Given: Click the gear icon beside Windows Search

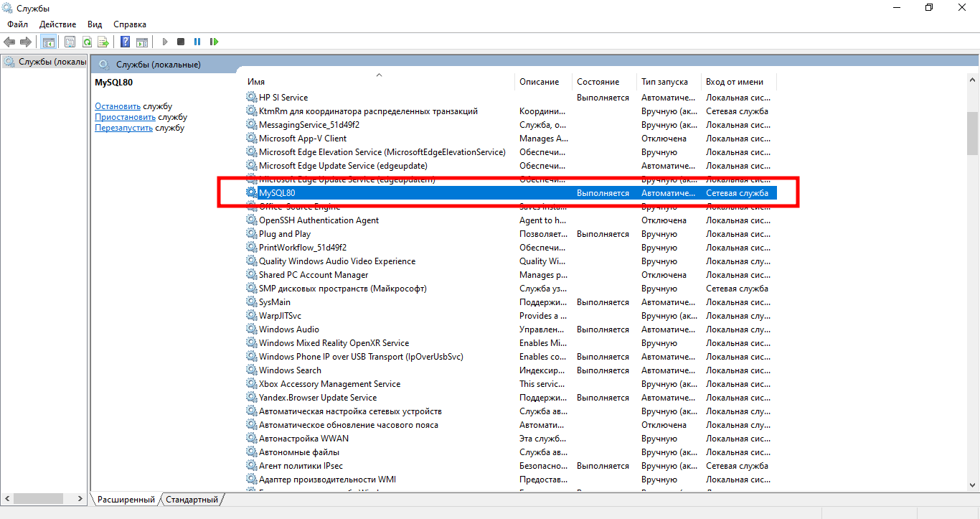Looking at the screenshot, I should click(x=251, y=370).
